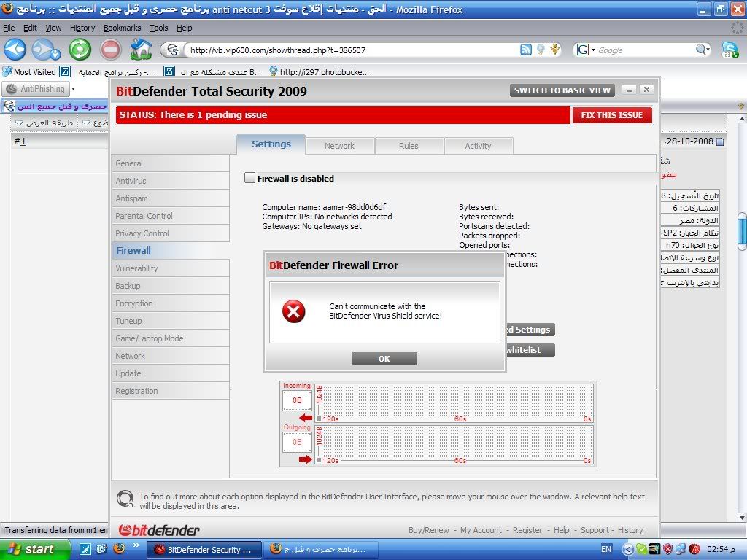Open the Bookmarks menu

click(122, 28)
